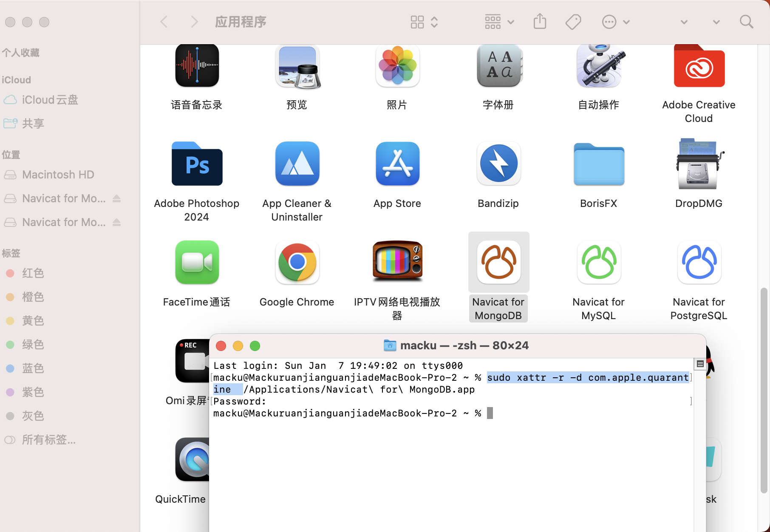Launch DropDMG
Image resolution: width=770 pixels, height=532 pixels.
click(x=699, y=164)
